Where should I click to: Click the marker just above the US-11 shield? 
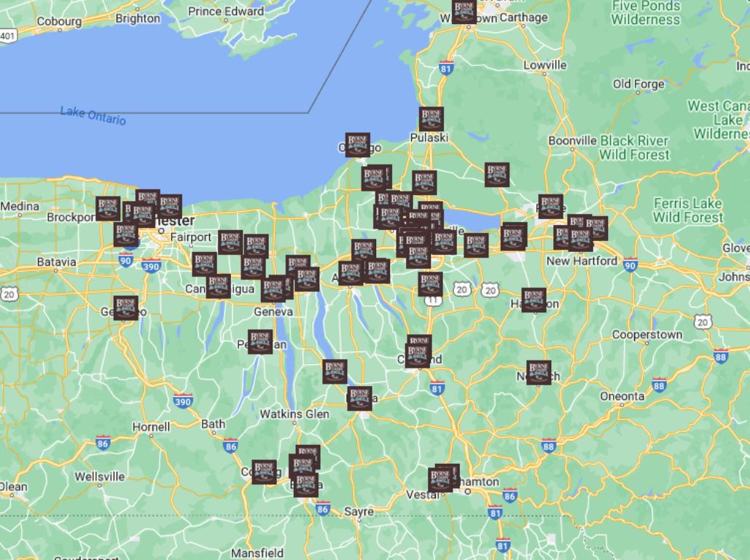click(430, 284)
